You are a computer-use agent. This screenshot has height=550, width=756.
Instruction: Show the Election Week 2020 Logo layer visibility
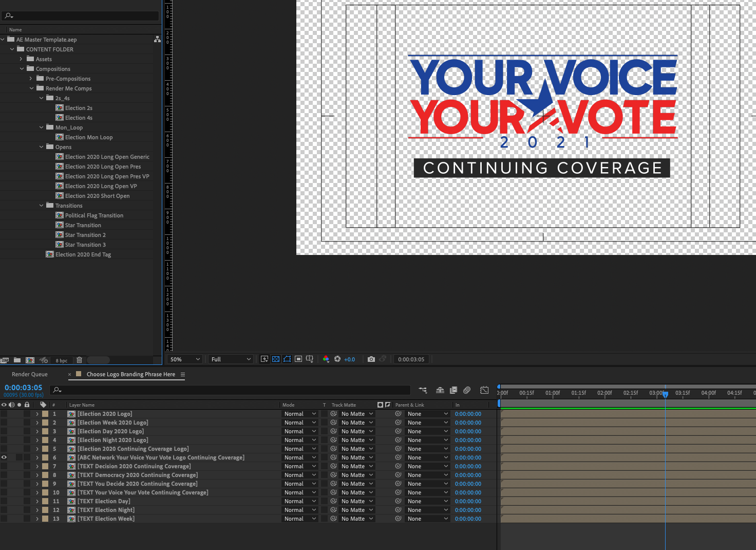click(4, 423)
